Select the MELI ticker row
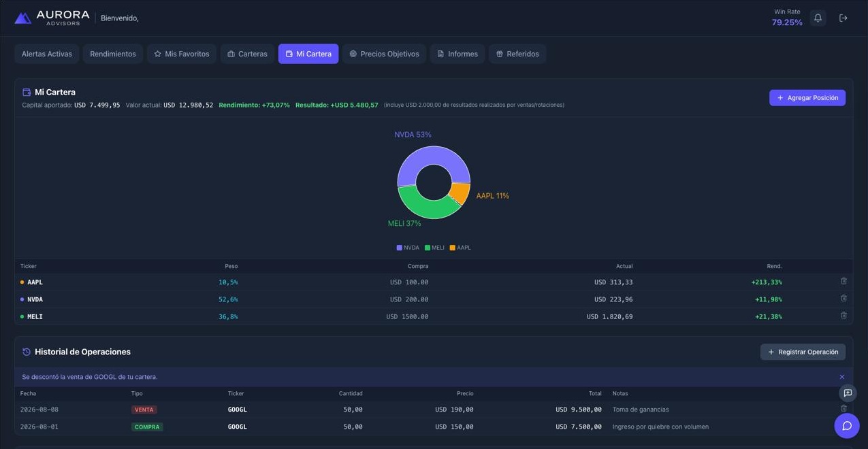 [x=434, y=316]
